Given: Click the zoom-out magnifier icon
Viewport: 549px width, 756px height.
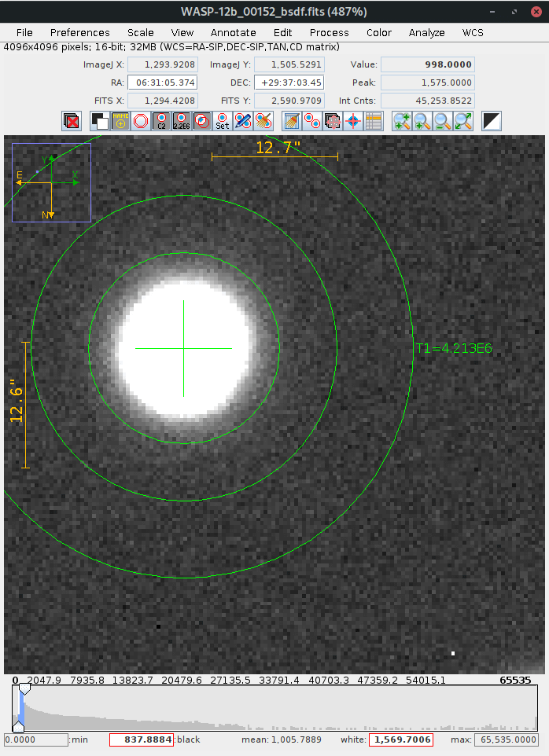Looking at the screenshot, I should pos(442,120).
